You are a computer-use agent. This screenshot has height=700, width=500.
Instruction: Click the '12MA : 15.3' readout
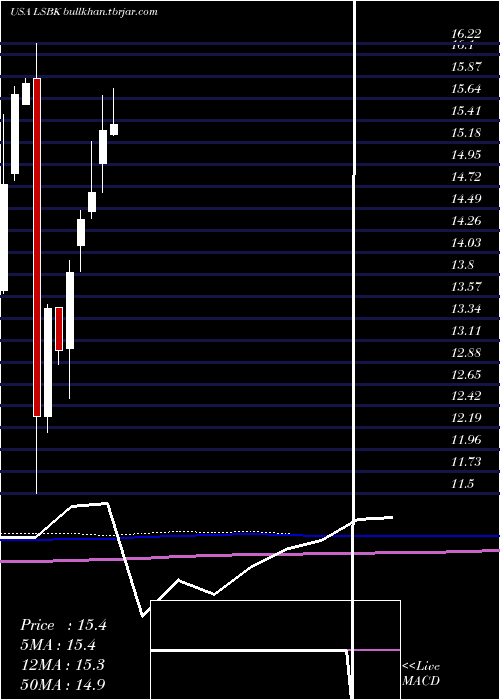coord(62,664)
